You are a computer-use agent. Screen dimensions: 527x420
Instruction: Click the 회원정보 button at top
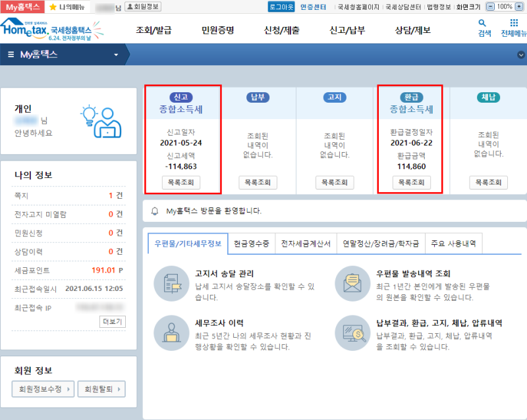[x=143, y=7]
